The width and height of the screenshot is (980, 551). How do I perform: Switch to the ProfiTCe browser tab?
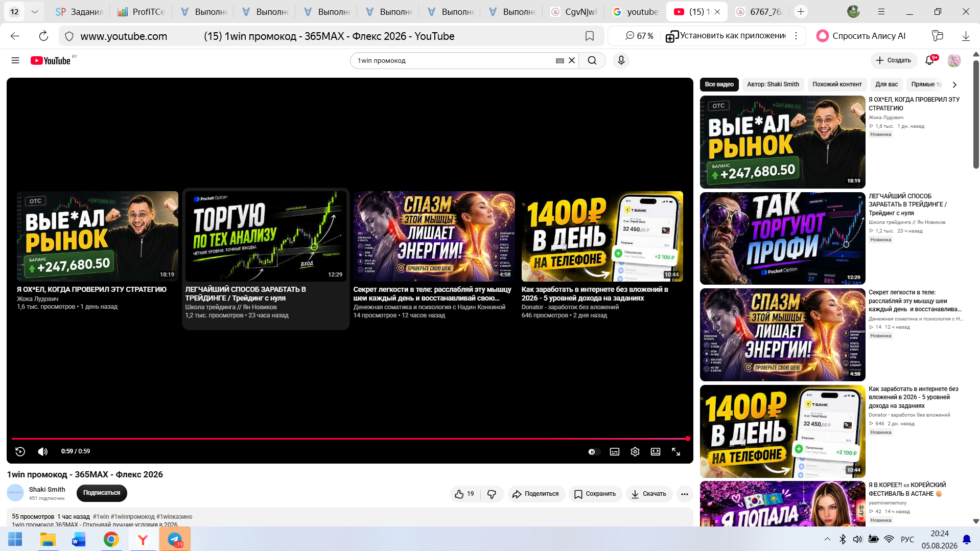[x=141, y=12]
